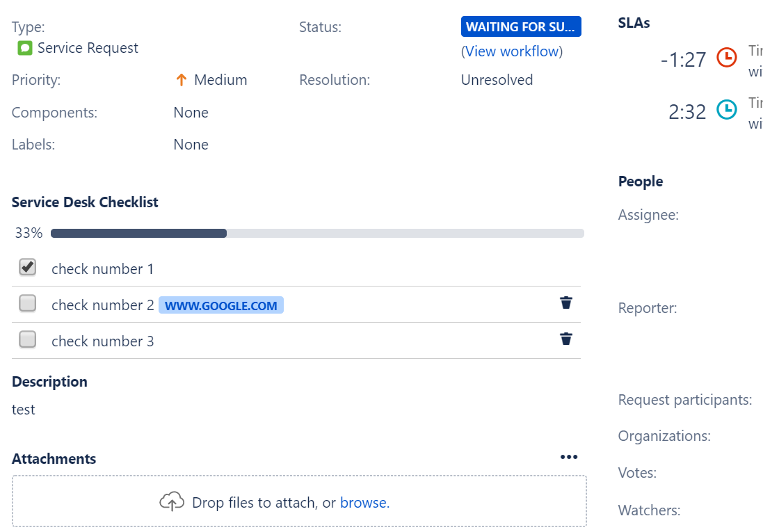Click the orange Medium priority arrow icon
Viewport: 763px width, 532px height.
pos(181,80)
